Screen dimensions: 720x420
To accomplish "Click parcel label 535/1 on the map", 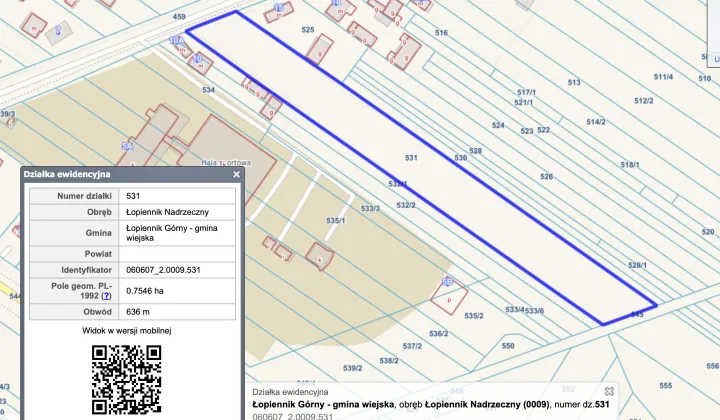I will click(x=336, y=221).
